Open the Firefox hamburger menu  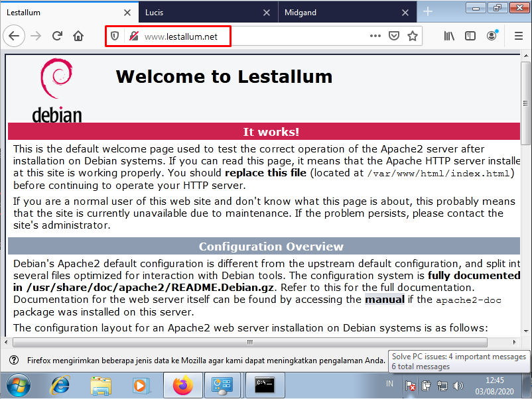pyautogui.click(x=519, y=36)
